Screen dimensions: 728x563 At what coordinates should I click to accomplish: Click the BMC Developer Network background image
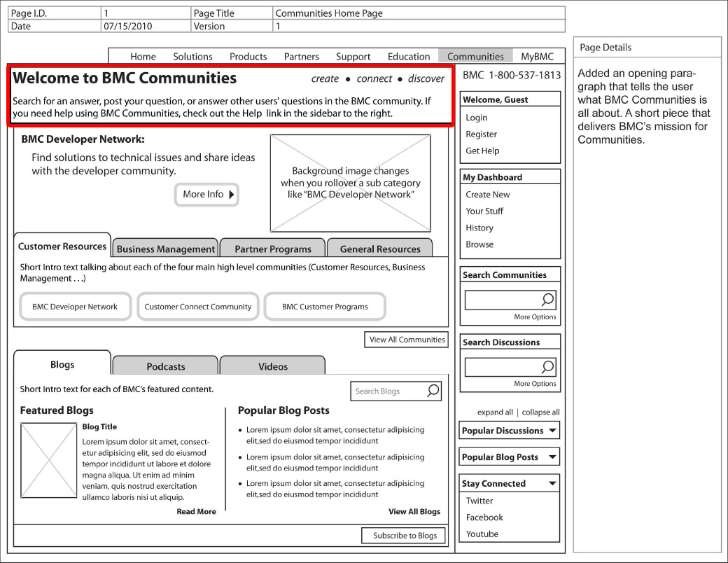[350, 183]
